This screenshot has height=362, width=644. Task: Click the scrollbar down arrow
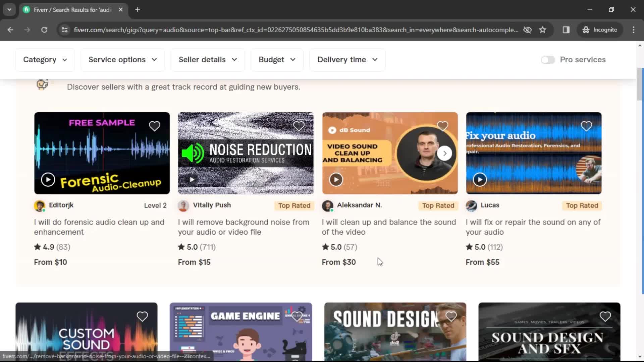click(x=640, y=357)
